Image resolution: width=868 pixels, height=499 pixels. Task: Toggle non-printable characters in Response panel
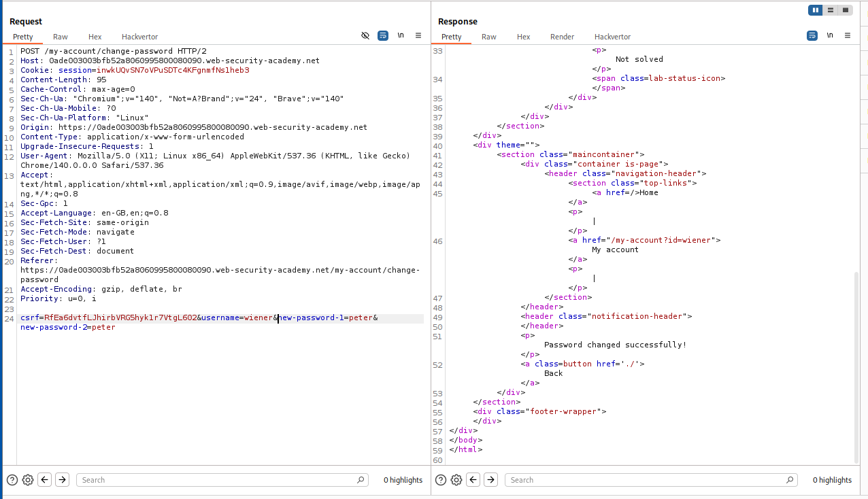click(x=829, y=35)
